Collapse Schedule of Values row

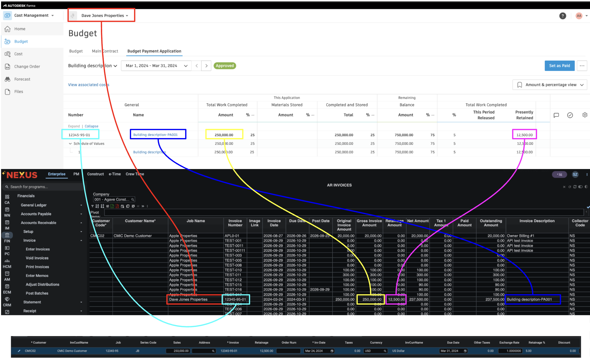70,144
